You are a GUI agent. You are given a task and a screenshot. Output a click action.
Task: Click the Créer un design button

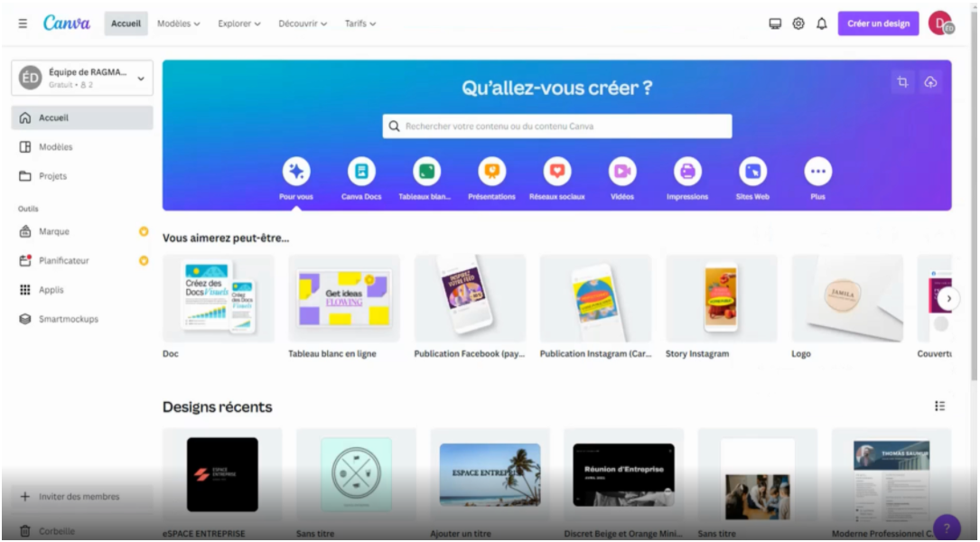tap(878, 23)
